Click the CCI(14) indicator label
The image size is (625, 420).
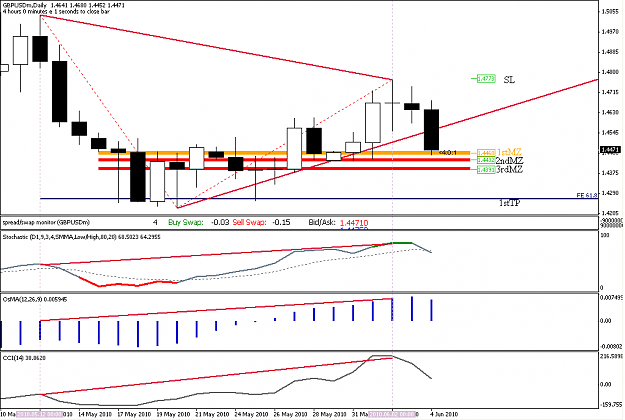(24, 358)
